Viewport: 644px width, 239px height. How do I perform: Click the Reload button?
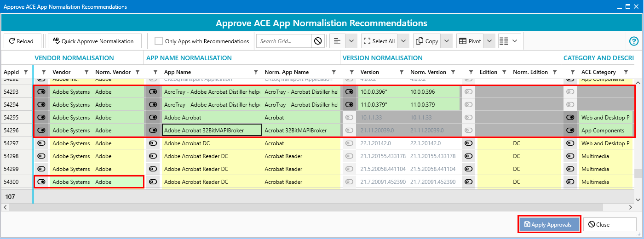click(x=23, y=41)
